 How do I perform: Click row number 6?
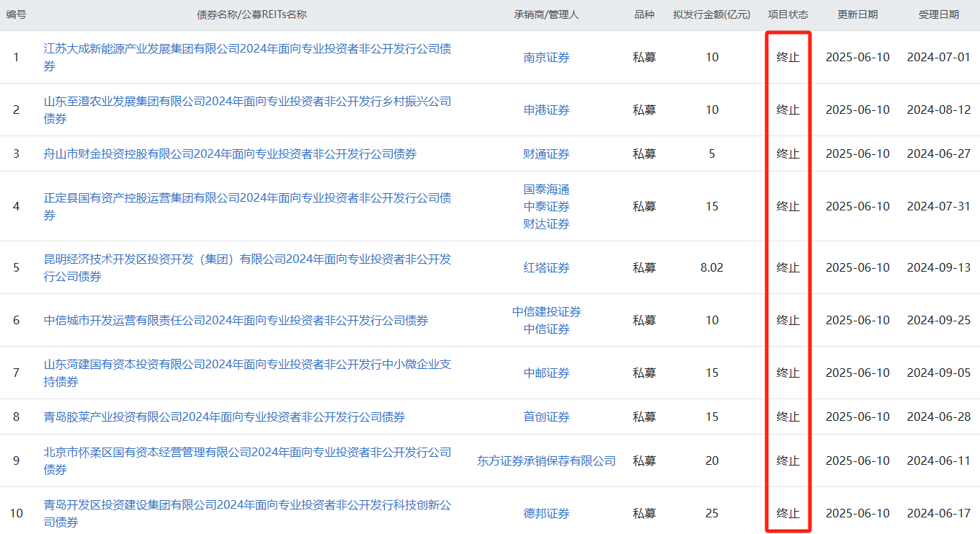click(x=16, y=320)
